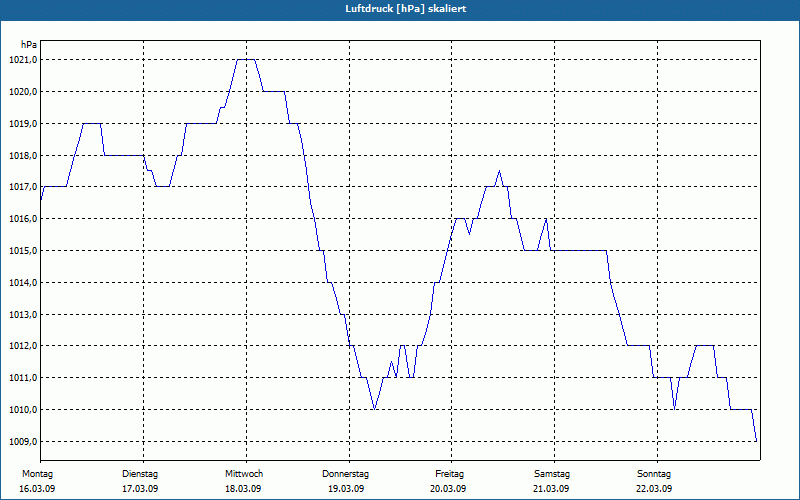Click the 1015,0 axis value
Screen dimensions: 800x500
coord(23,251)
